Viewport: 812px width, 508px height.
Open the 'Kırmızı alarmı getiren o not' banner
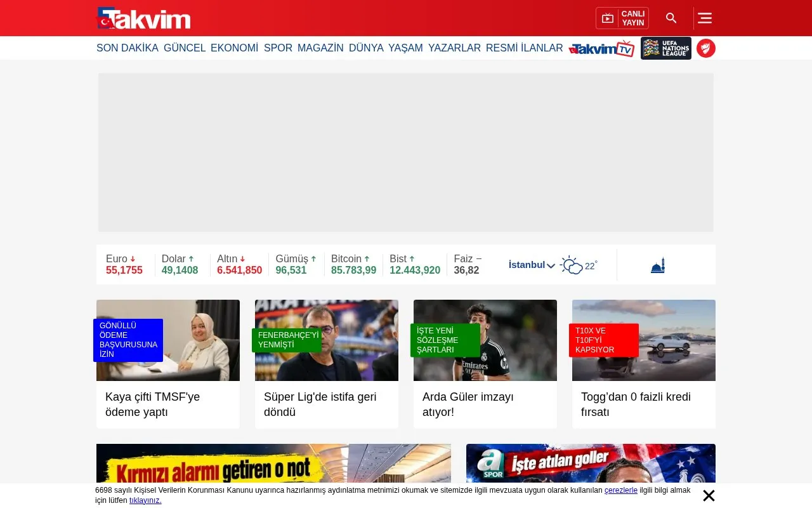(273, 464)
